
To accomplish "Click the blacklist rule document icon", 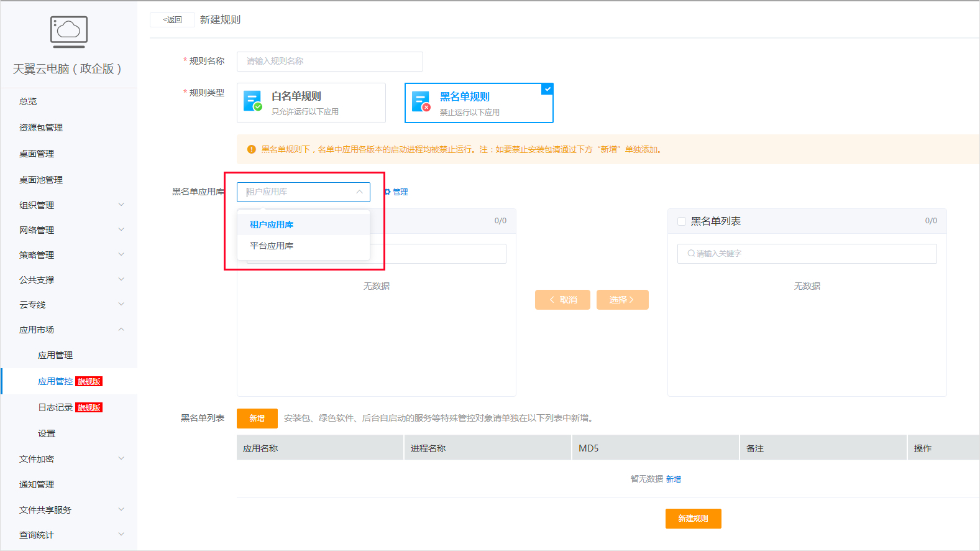I will 421,102.
